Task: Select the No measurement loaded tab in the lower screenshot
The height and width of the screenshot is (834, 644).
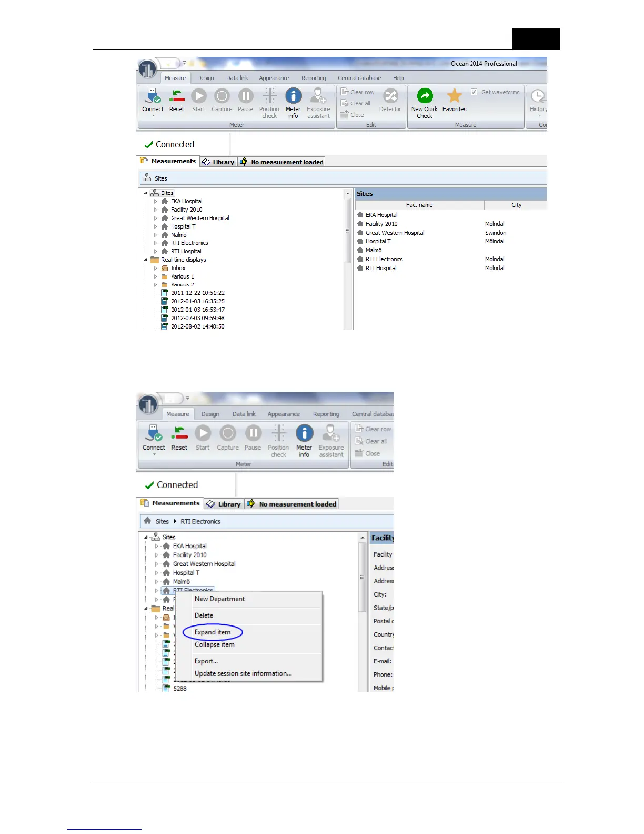Action: click(x=292, y=504)
